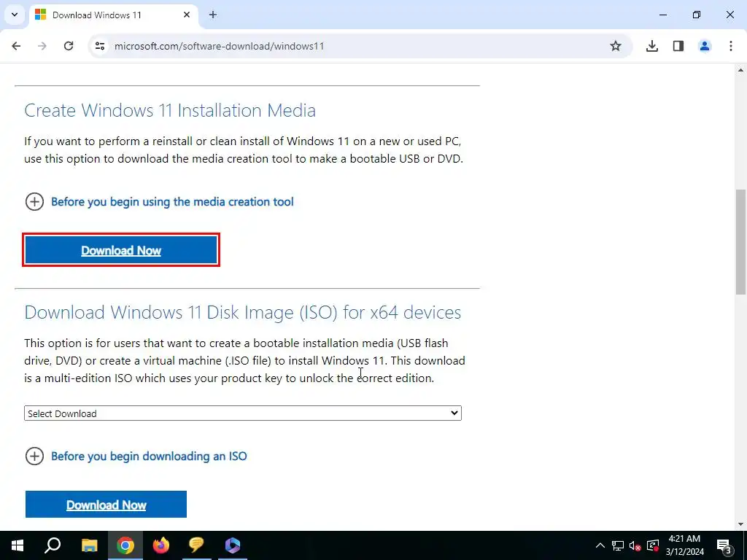This screenshot has width=747, height=560.
Task: Open network status tray icon
Action: (618, 545)
